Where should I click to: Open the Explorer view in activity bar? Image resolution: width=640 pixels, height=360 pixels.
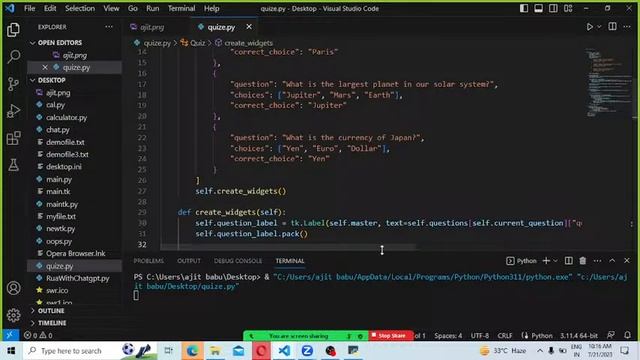[x=13, y=30]
